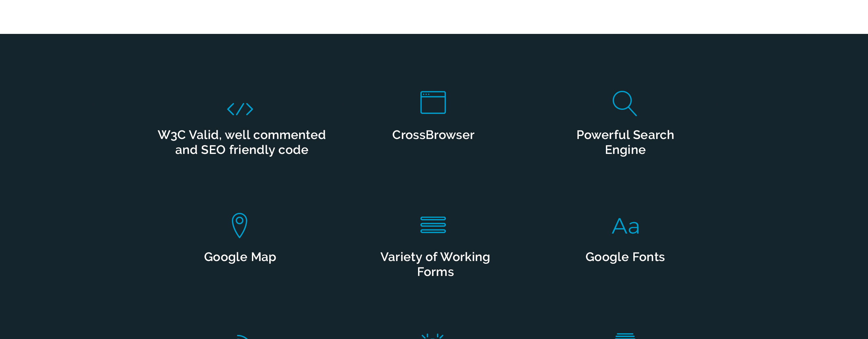Select 'Powerful Search Engine' heading
This screenshot has height=339, width=868.
(625, 142)
